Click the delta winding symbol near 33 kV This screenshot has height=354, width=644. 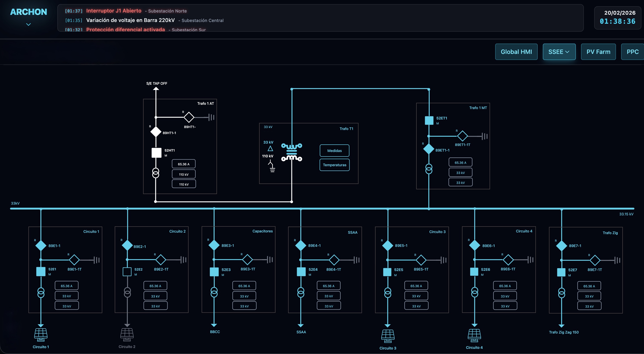pos(270,148)
